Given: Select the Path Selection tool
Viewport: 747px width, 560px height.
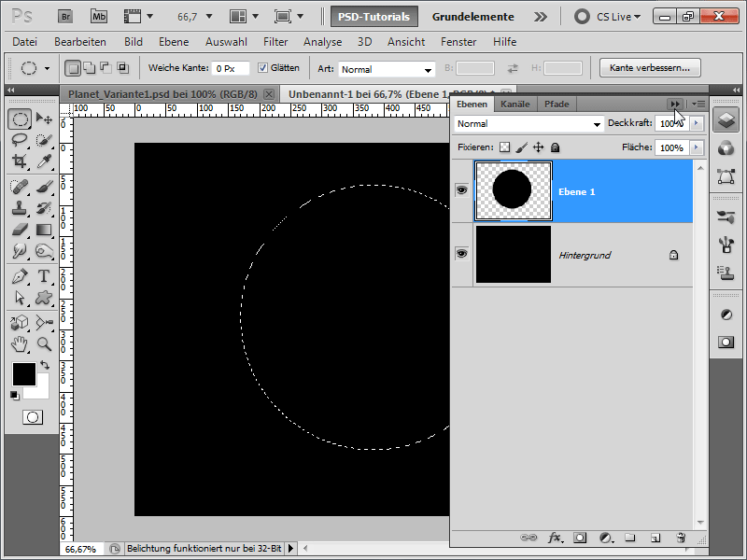Looking at the screenshot, I should coord(20,298).
